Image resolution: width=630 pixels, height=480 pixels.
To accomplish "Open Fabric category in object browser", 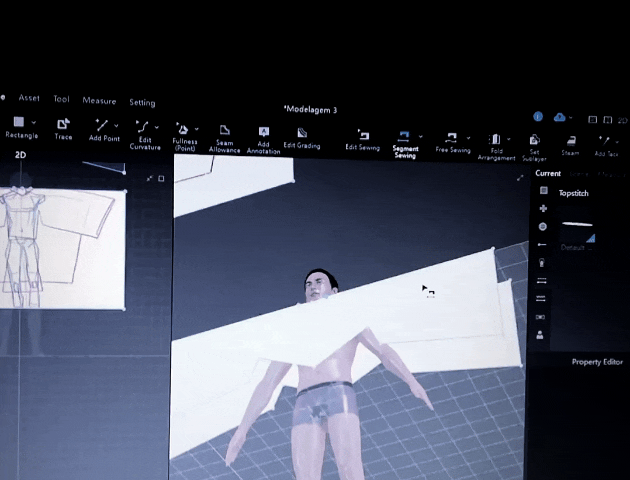I will 543,190.
